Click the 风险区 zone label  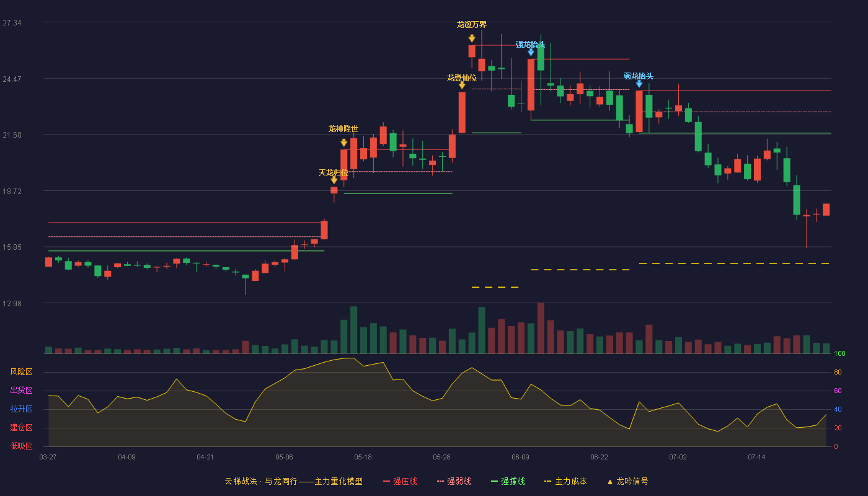point(21,372)
